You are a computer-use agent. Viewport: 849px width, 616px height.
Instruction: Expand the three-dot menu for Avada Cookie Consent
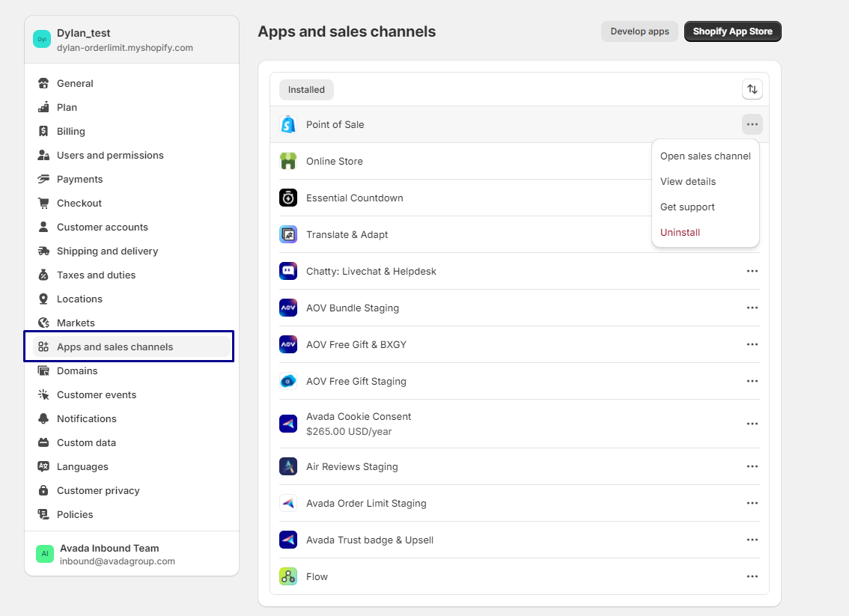[752, 424]
